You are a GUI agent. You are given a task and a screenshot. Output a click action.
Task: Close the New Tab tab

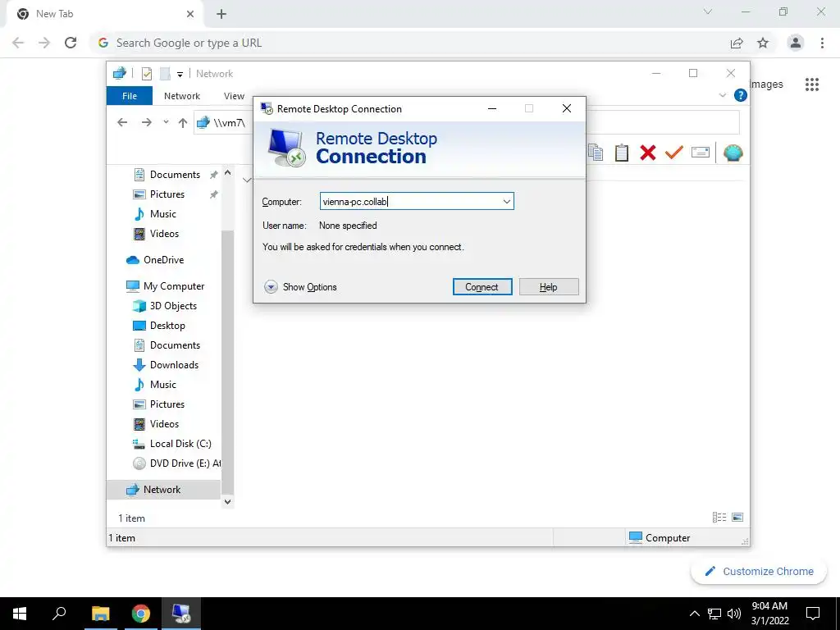[189, 14]
